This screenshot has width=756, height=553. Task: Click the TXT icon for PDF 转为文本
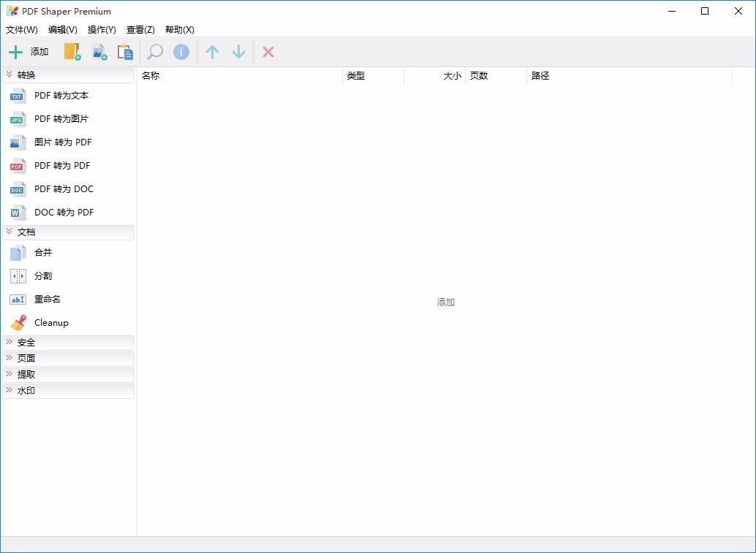tap(18, 96)
